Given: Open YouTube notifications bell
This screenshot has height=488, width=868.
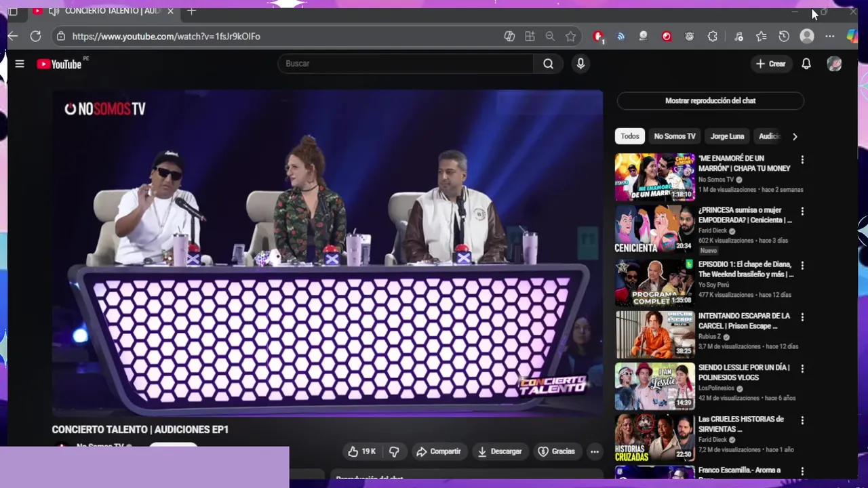Looking at the screenshot, I should (806, 64).
